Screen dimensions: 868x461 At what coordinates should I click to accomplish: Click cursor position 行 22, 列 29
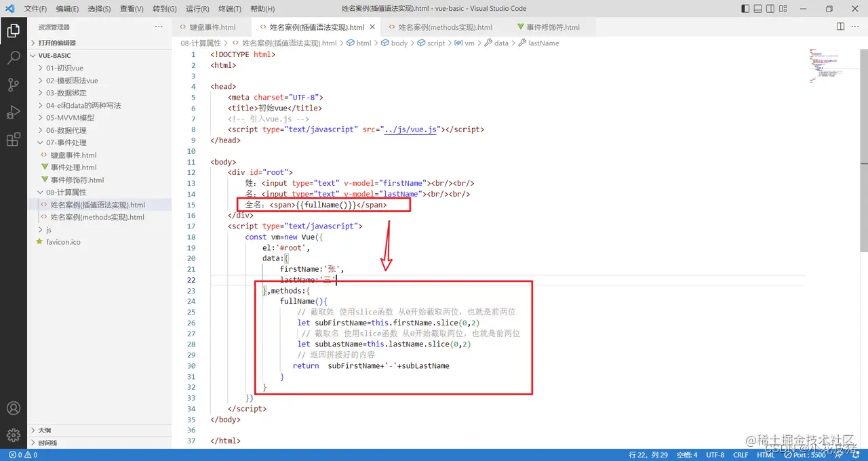(648, 455)
